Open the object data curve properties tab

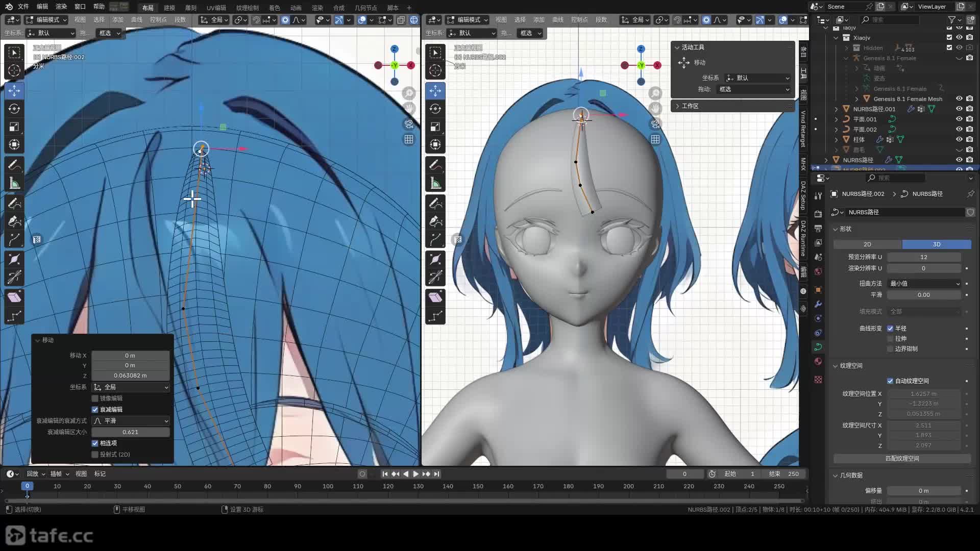818,347
